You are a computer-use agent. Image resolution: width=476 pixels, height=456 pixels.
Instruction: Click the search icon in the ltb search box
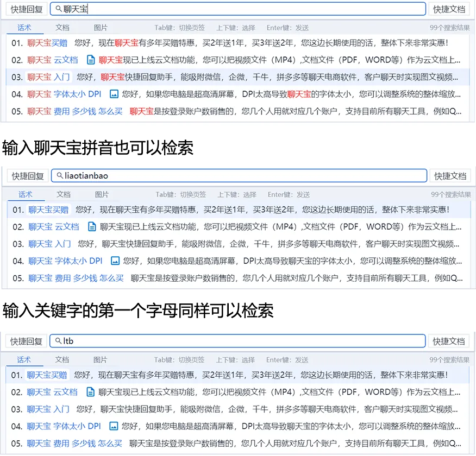pyautogui.click(x=58, y=341)
